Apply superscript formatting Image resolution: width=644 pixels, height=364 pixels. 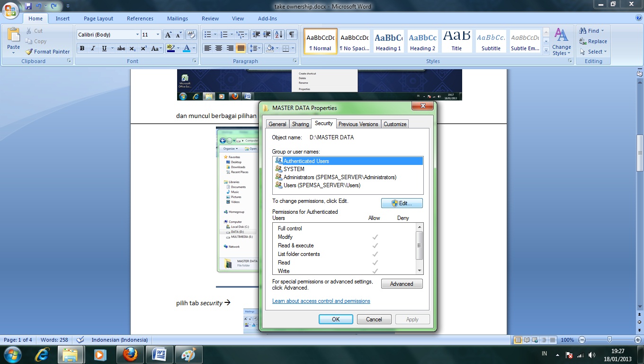(x=143, y=48)
